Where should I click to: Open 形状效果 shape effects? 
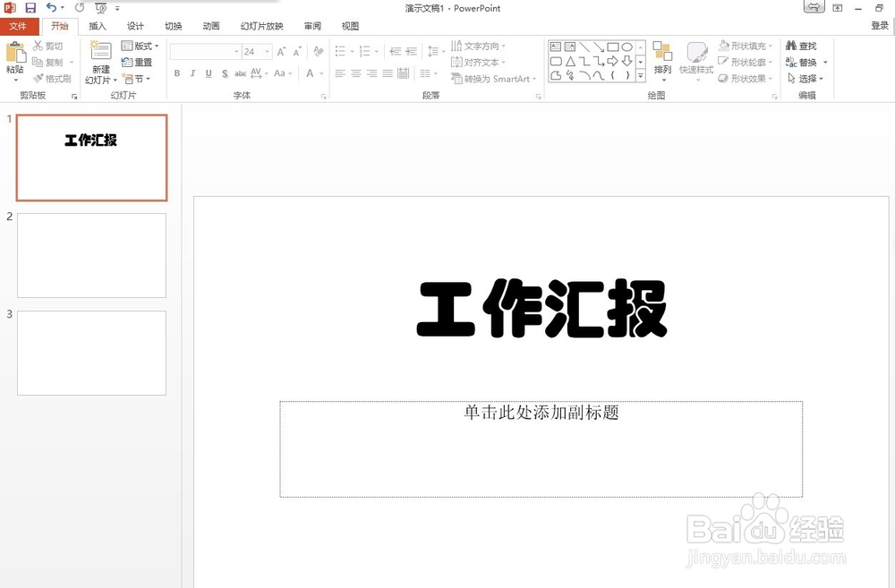(746, 78)
